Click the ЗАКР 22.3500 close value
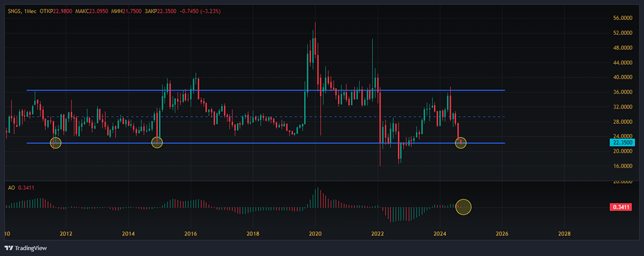This screenshot has width=644, height=256. click(160, 12)
